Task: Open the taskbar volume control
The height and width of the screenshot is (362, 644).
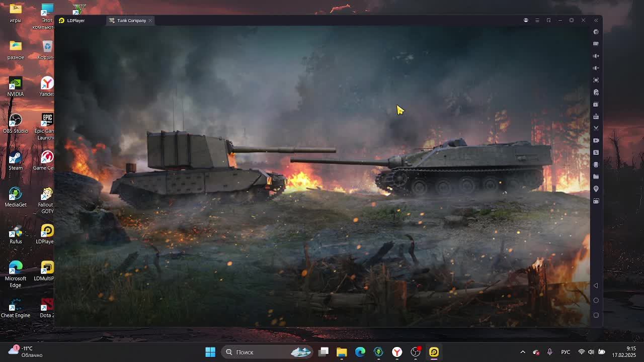Action: 591,352
